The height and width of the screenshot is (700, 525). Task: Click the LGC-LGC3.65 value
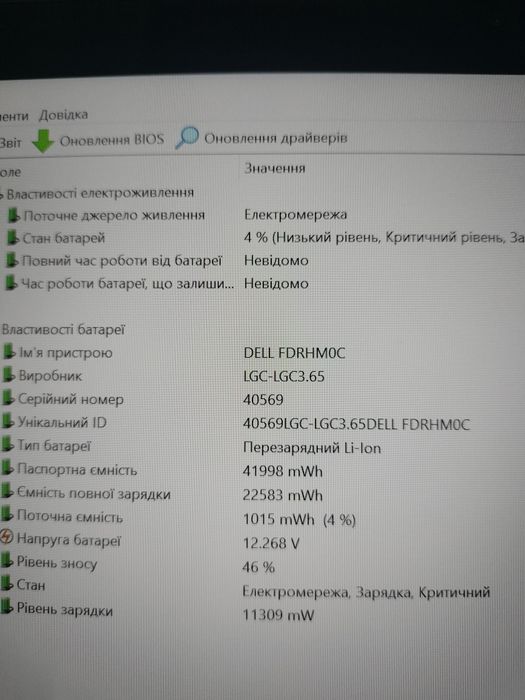tap(284, 377)
